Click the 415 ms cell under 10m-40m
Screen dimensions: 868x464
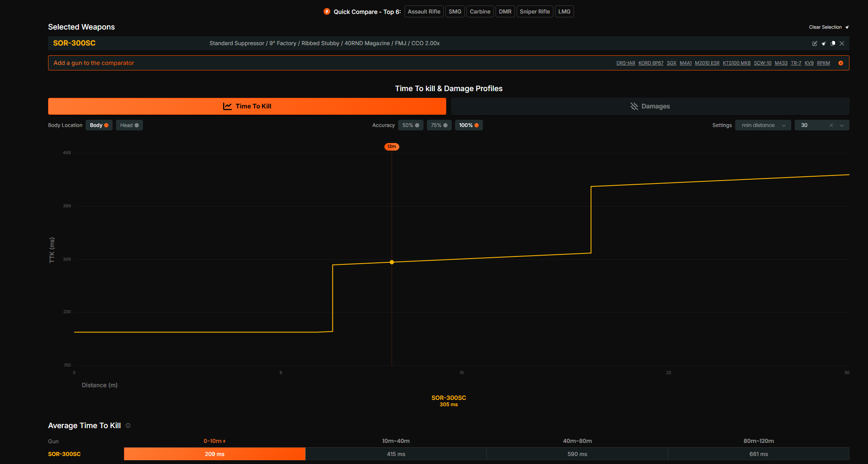396,454
